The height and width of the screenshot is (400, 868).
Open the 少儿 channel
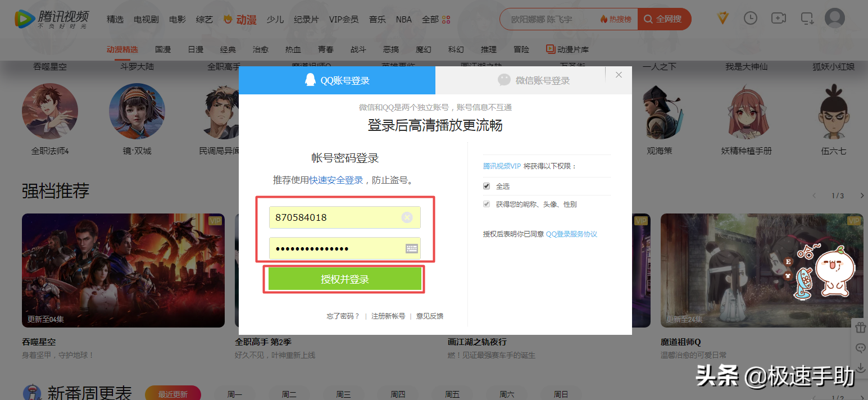(275, 20)
